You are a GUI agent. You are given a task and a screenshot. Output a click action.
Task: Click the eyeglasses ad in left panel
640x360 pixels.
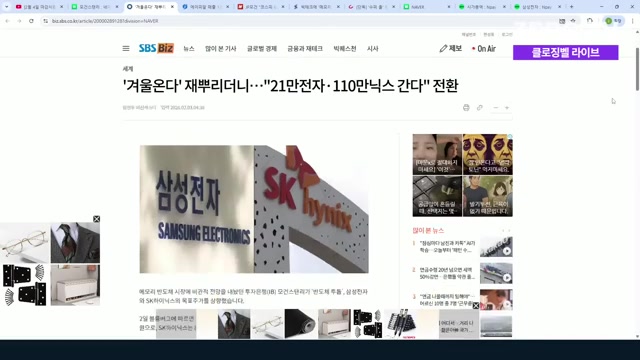pyautogui.click(x=24, y=243)
